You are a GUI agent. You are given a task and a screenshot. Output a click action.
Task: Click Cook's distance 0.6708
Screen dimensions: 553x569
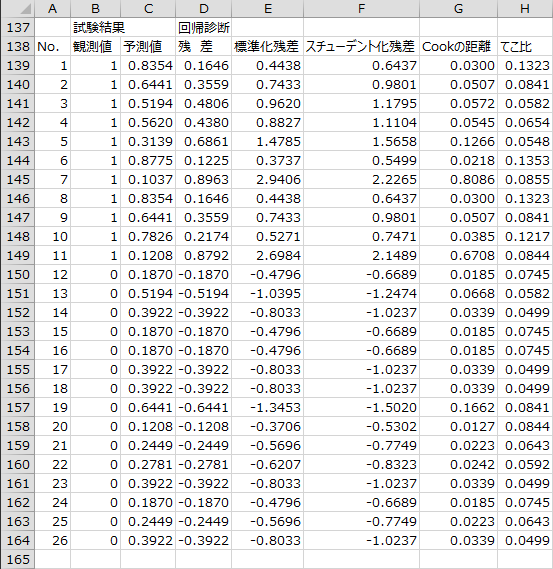click(459, 255)
